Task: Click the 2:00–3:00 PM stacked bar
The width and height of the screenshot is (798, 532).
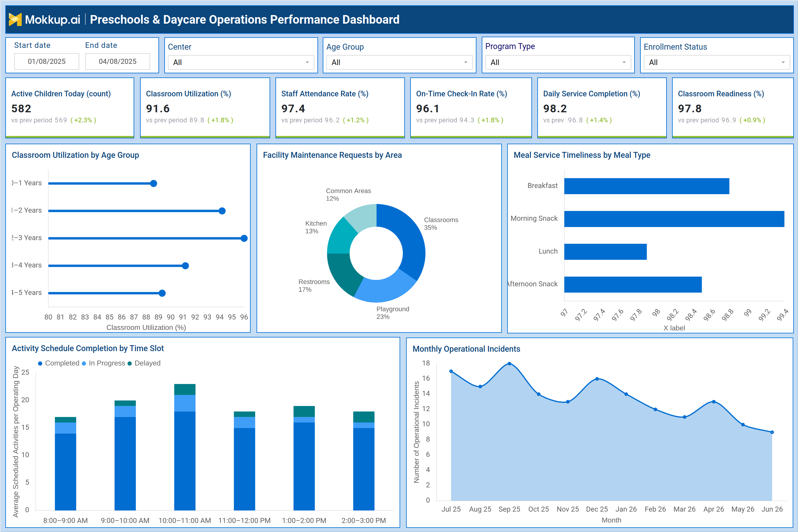Action: pos(364,461)
